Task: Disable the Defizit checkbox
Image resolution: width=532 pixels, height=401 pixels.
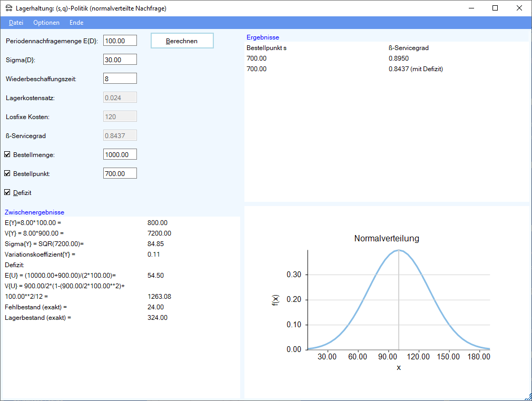Action: coord(7,192)
